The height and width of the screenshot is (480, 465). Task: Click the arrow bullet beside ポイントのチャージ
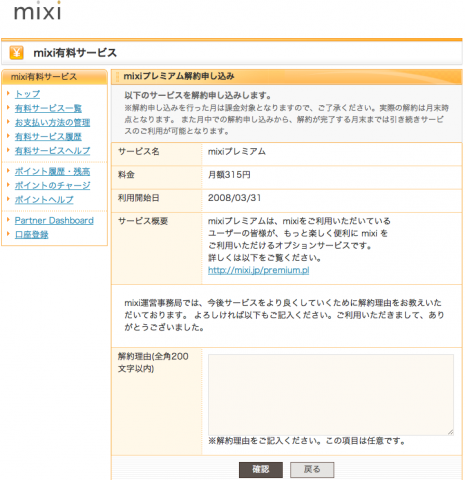(8, 185)
